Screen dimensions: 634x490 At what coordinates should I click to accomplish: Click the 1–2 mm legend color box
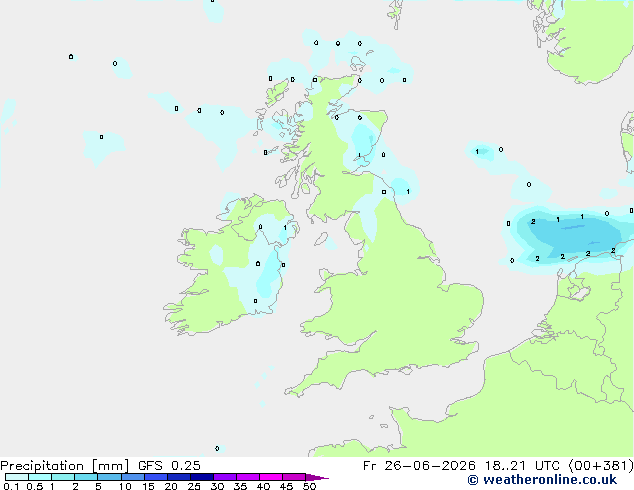pos(63,477)
